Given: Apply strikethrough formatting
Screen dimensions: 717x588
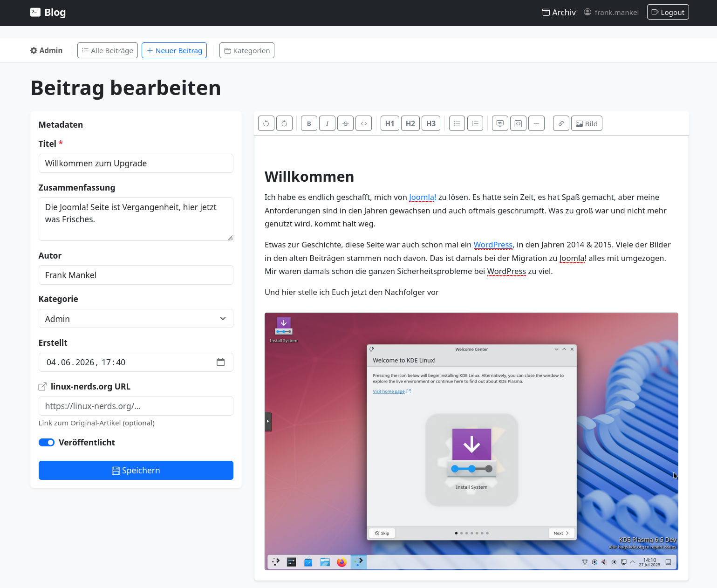Looking at the screenshot, I should [x=345, y=123].
